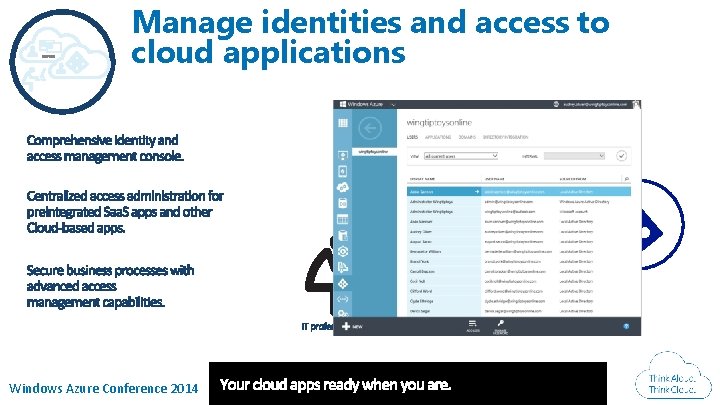Switch to the APPLICATIONS tab
The width and height of the screenshot is (720, 405).
coord(438,137)
